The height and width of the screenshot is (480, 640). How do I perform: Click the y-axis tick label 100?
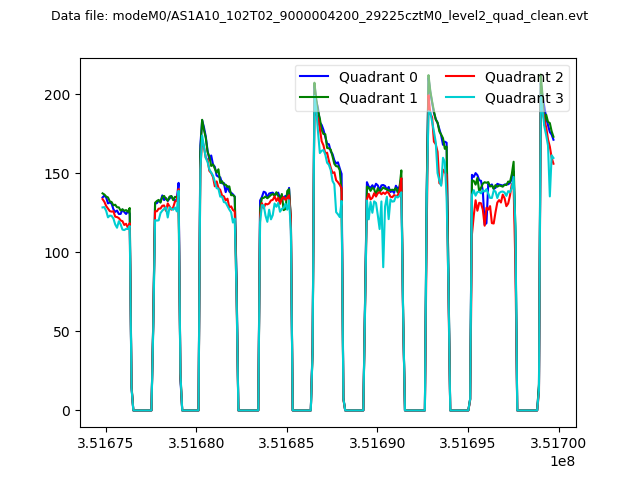[60, 253]
